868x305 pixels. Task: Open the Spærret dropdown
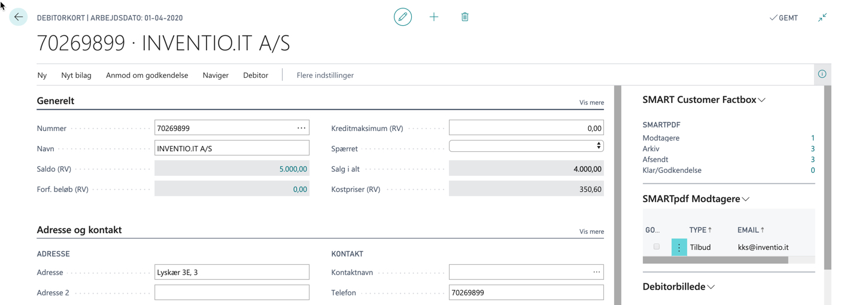tap(526, 146)
